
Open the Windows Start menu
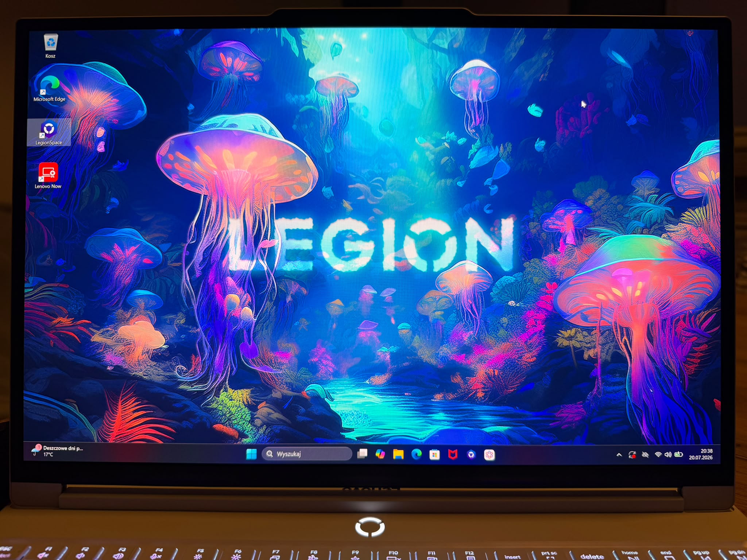[251, 454]
